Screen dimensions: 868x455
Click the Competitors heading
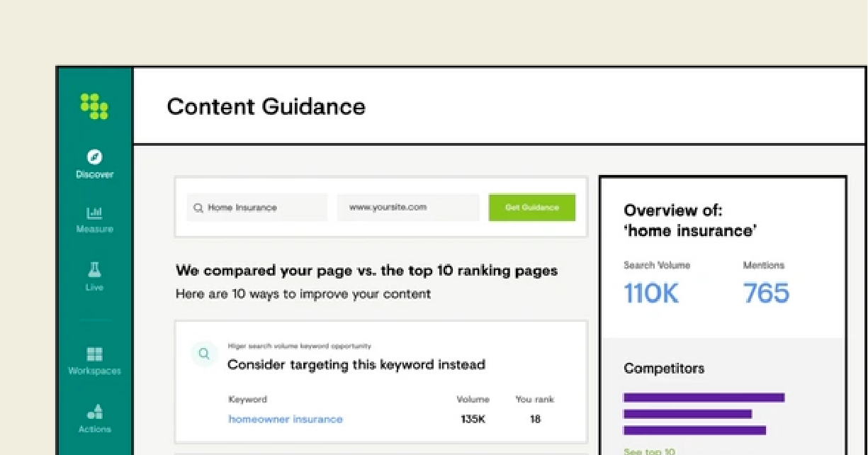(664, 369)
